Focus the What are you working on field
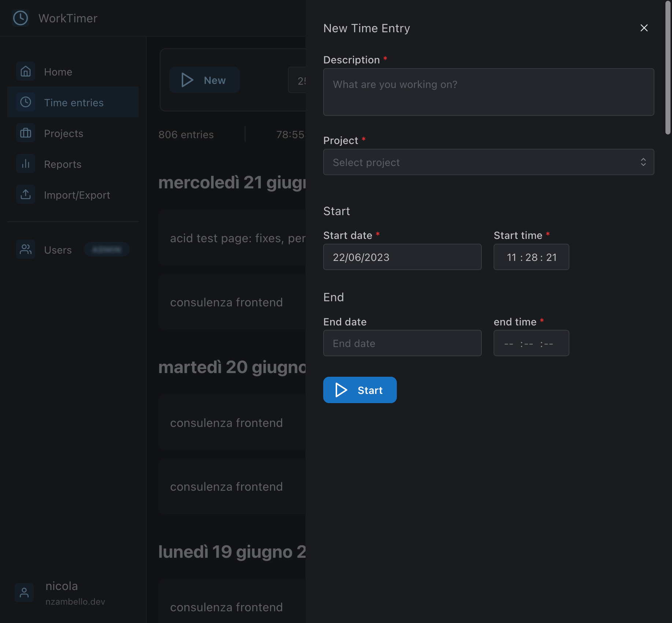Screen dimensions: 672x623 tap(488, 92)
